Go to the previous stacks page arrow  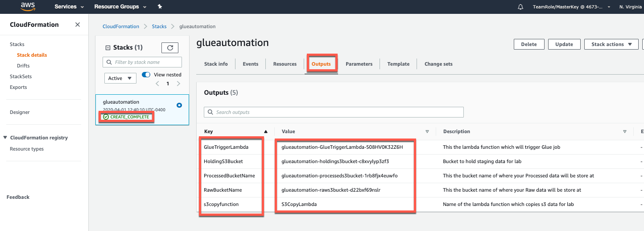(157, 84)
